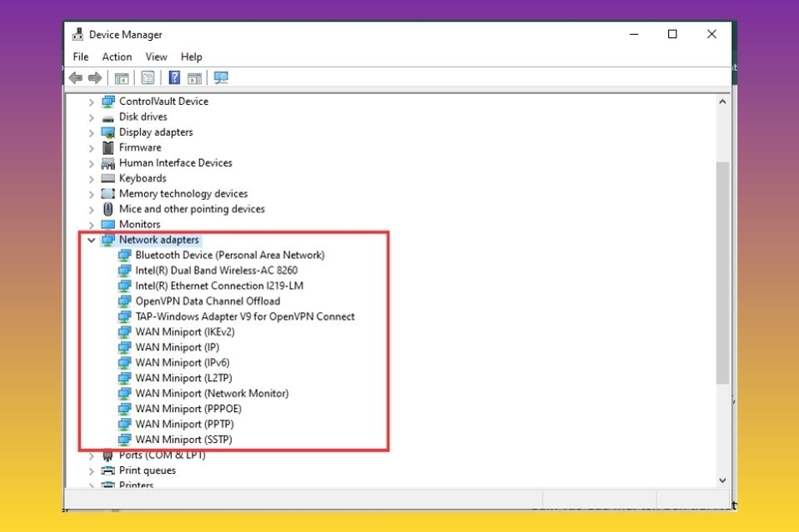Click the ControlVault Device icon
The height and width of the screenshot is (532, 799).
tap(108, 101)
